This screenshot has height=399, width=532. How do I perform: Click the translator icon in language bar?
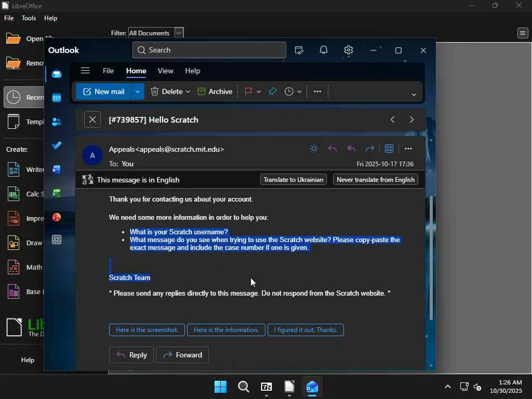coord(87,180)
